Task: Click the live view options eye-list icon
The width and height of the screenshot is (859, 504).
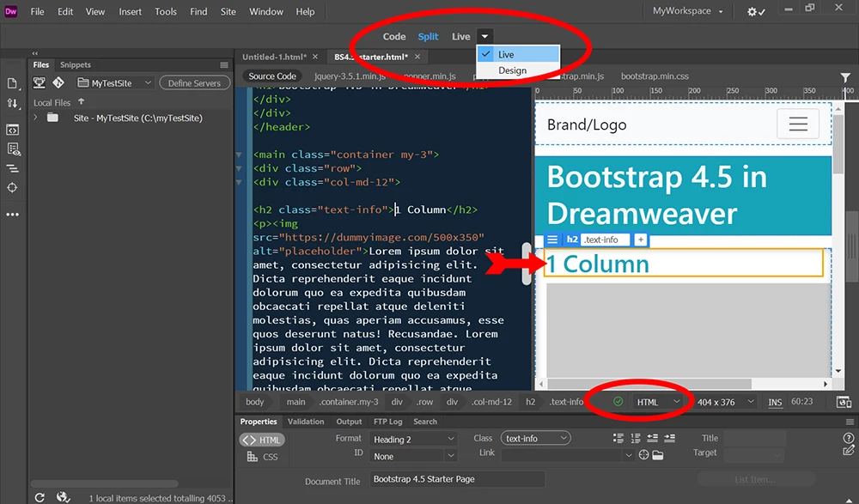Action: pos(13,149)
